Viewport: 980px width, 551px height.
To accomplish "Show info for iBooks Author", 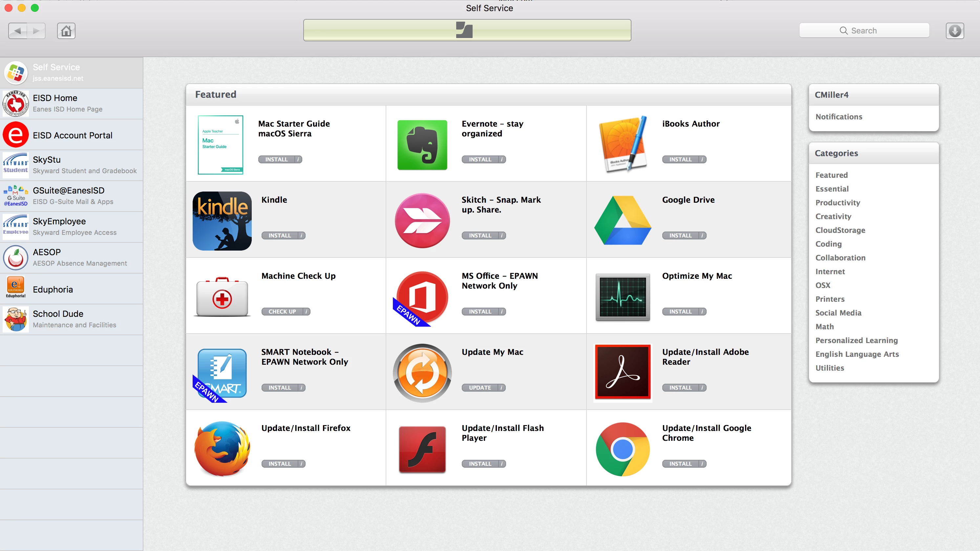I will tap(702, 159).
